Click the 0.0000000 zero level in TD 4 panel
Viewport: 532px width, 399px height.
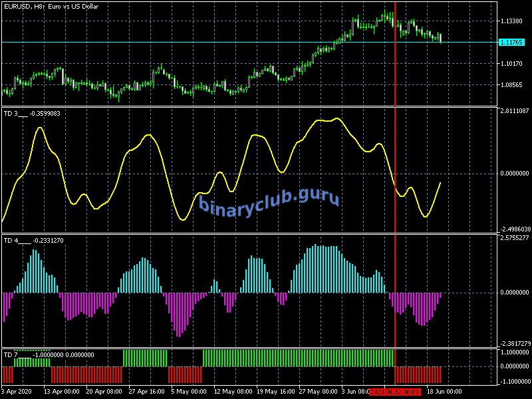(514, 292)
